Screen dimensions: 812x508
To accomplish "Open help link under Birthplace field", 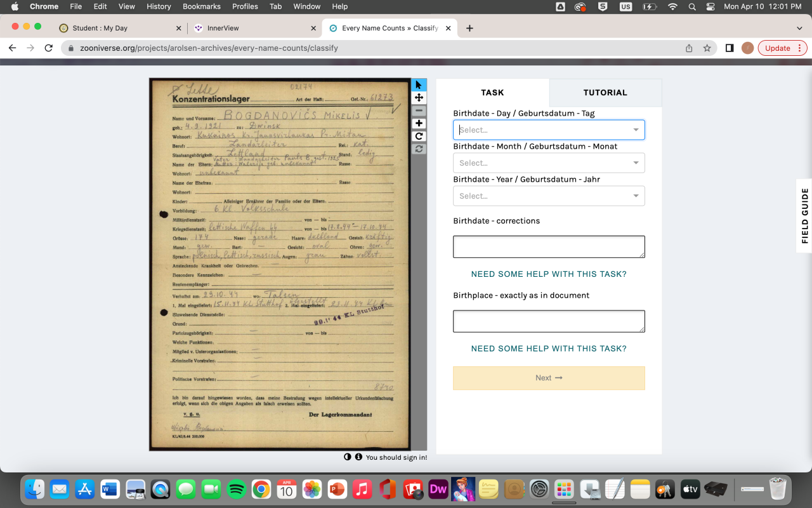I will click(549, 349).
